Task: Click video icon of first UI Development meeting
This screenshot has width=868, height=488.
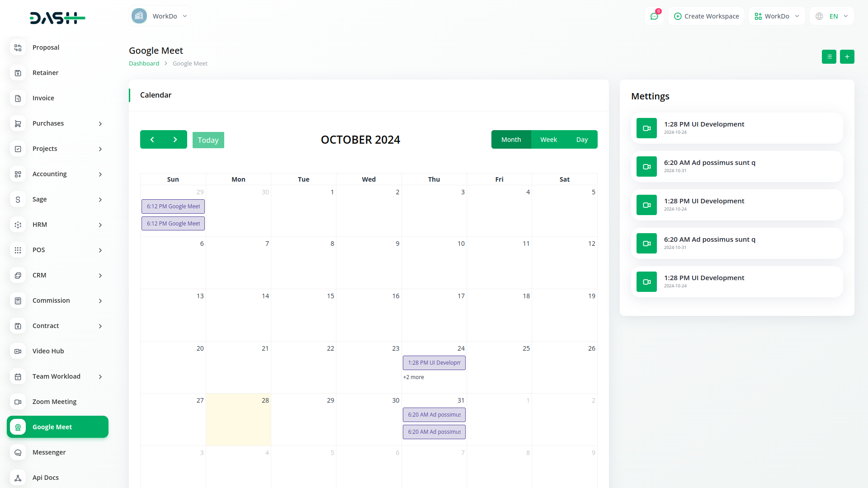Action: (646, 128)
